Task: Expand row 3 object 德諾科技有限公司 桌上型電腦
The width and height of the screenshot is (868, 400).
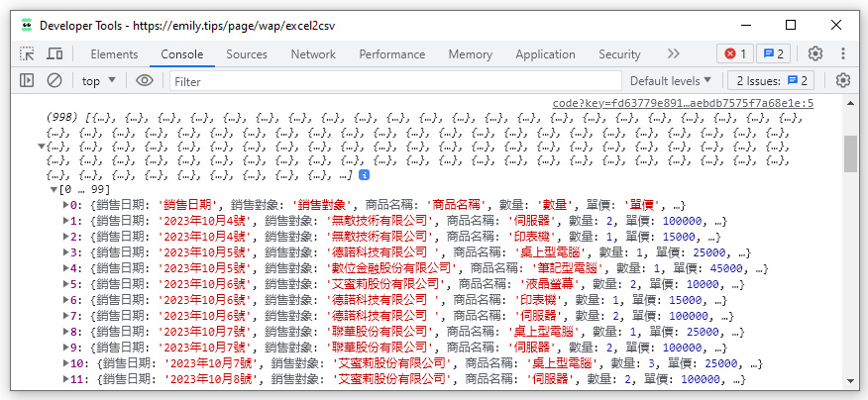Action: click(x=66, y=252)
